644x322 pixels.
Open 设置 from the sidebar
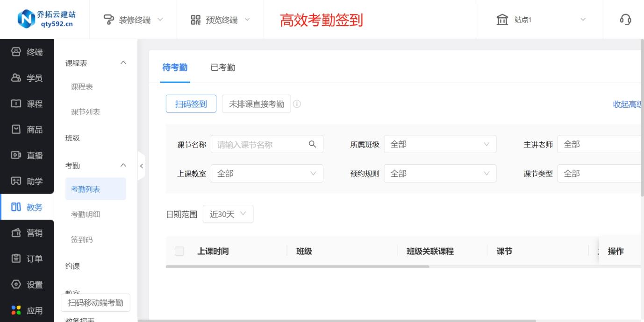[x=27, y=285]
